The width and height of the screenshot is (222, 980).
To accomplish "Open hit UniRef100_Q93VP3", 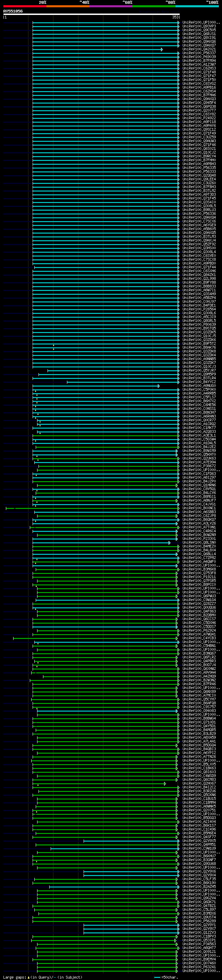I will [199, 26].
